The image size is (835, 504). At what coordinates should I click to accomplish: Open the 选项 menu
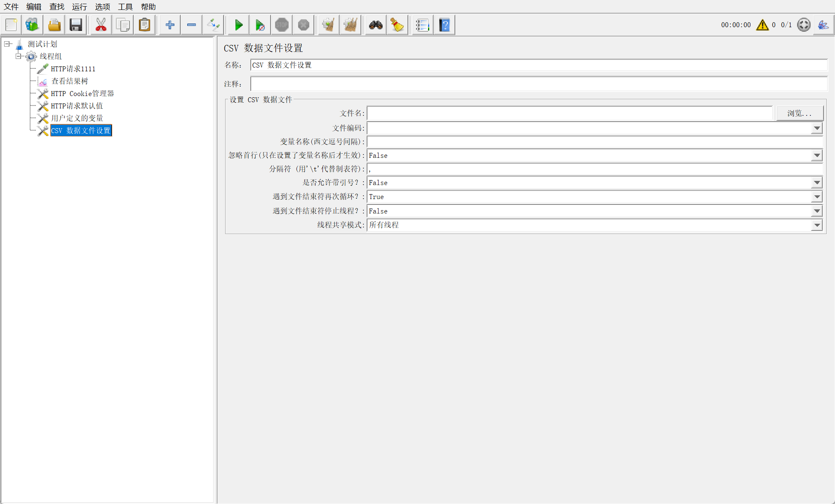coord(103,7)
